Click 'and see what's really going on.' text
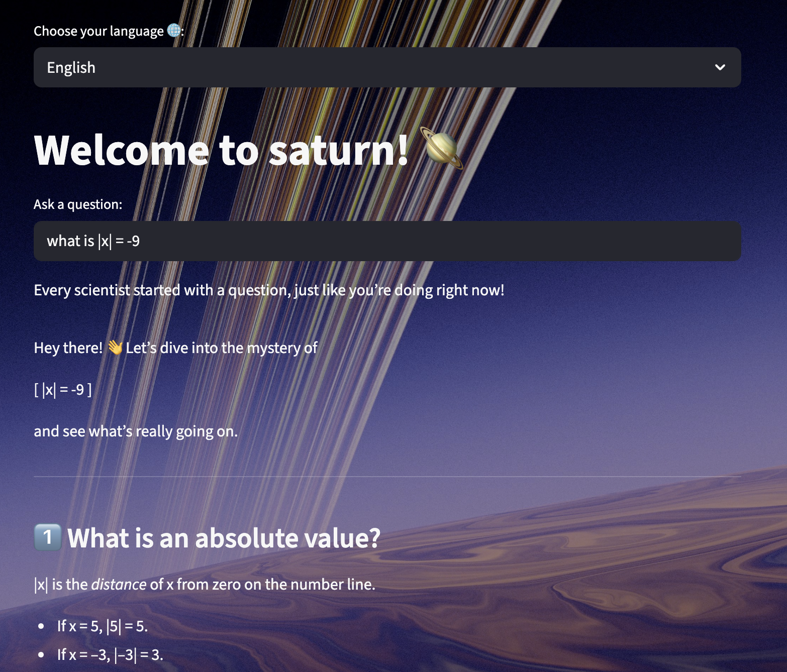 [136, 431]
